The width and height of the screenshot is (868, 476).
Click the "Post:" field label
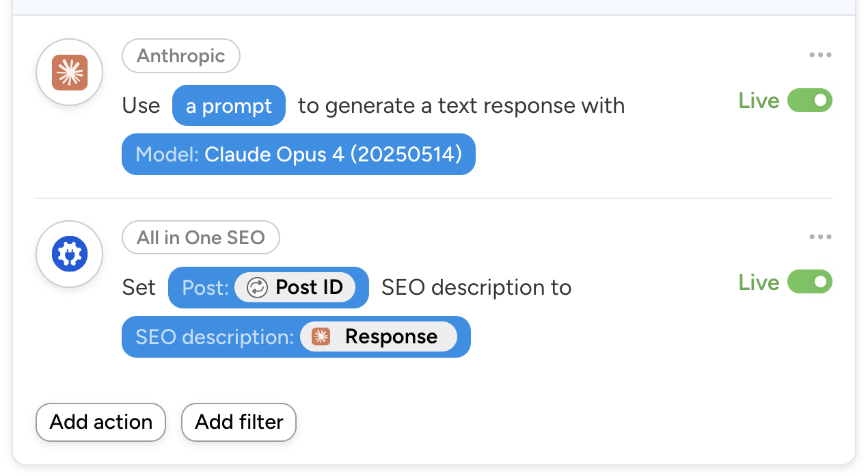204,288
